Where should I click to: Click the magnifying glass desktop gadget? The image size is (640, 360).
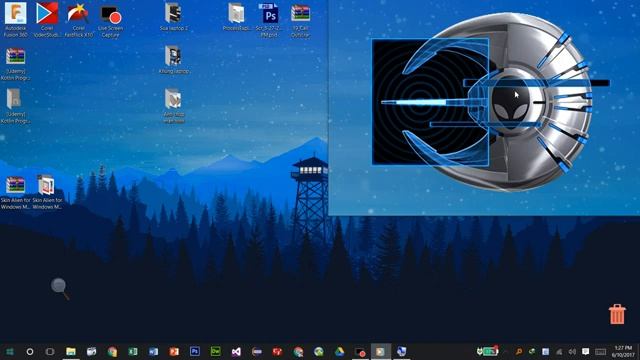click(x=60, y=288)
